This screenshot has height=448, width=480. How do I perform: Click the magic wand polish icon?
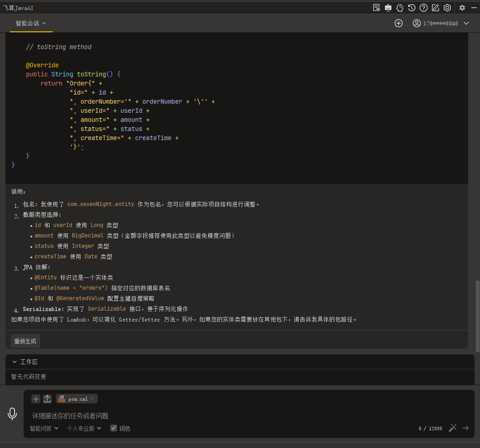(452, 428)
